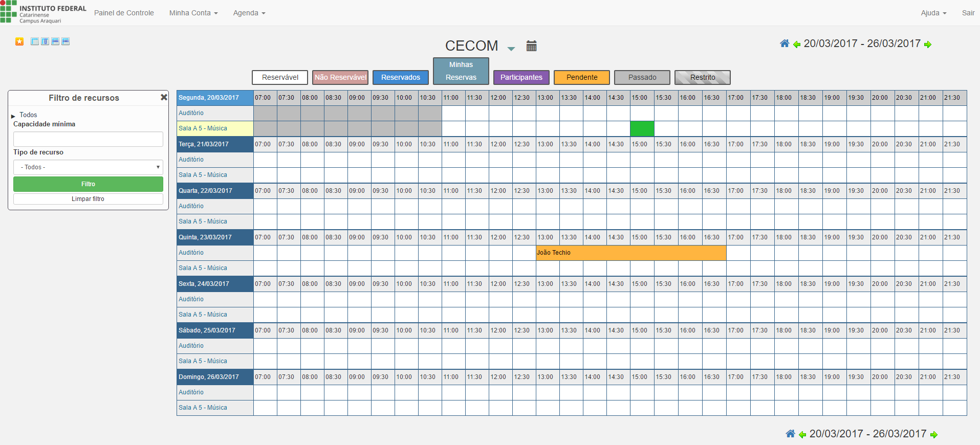The image size is (980, 445).
Task: Advance to next week using top right arrow
Action: pyautogui.click(x=928, y=44)
